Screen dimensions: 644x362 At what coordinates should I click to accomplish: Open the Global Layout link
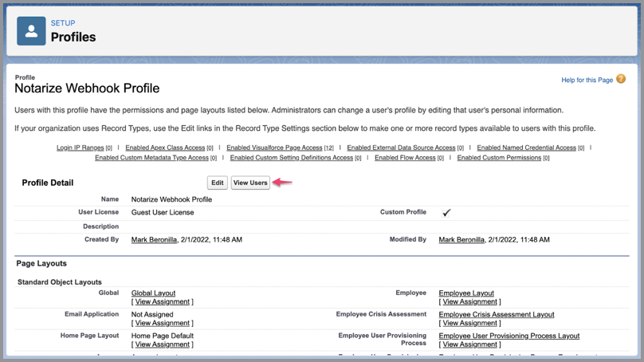click(x=153, y=293)
